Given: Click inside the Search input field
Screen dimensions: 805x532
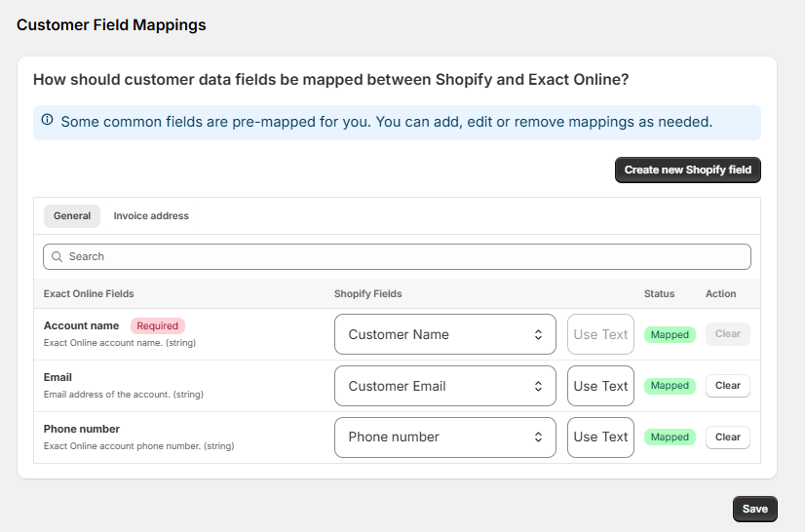Looking at the screenshot, I should coord(397,257).
